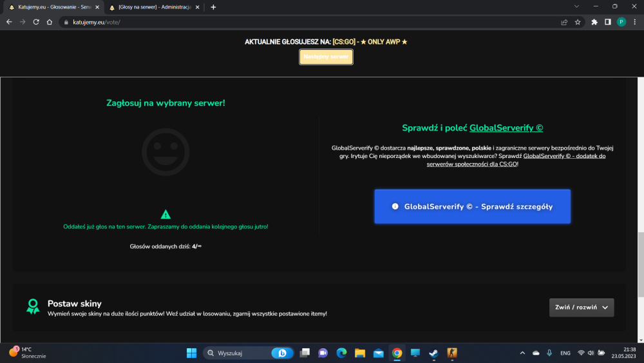The width and height of the screenshot is (644, 363).
Task: Bookmark this page with the star icon
Action: [x=578, y=22]
